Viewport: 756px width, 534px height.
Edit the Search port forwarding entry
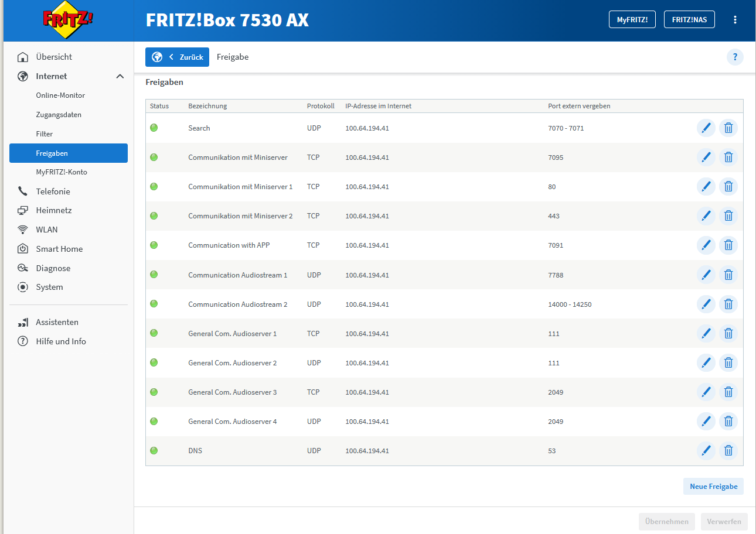click(x=706, y=128)
